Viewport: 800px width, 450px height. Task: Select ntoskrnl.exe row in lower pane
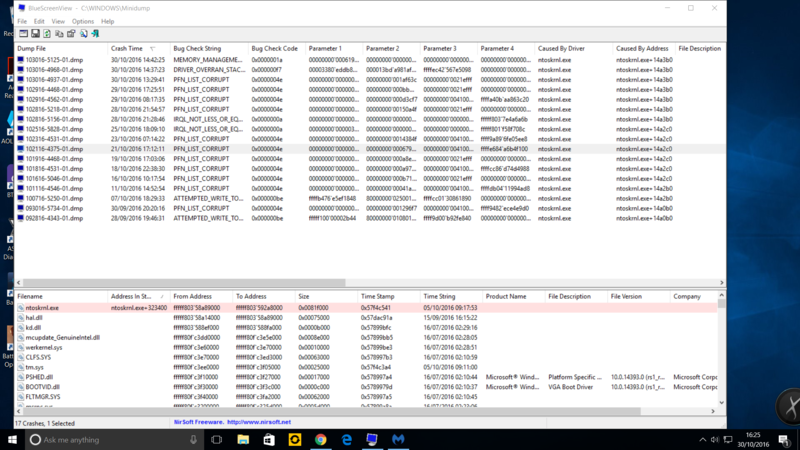(x=365, y=308)
